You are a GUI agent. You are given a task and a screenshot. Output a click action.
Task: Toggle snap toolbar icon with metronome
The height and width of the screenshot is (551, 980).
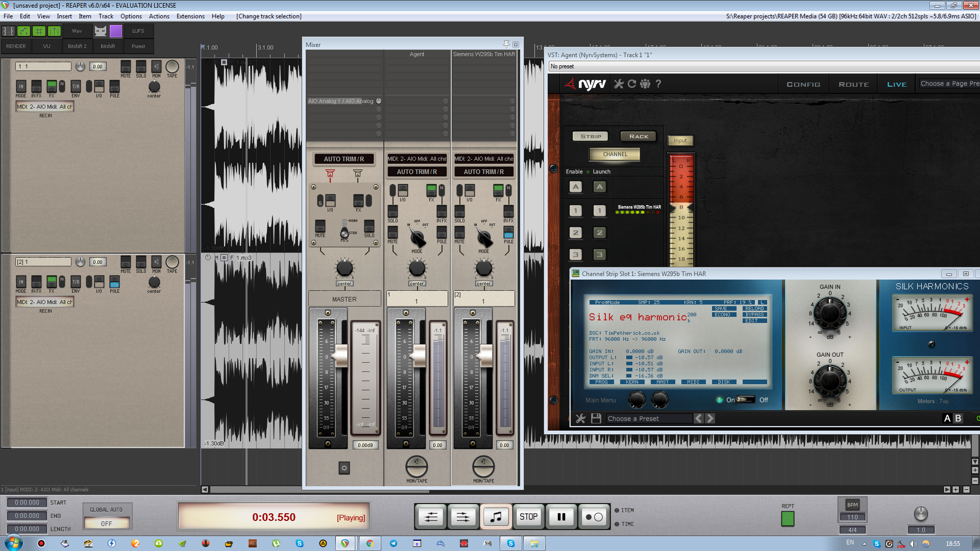[54, 31]
